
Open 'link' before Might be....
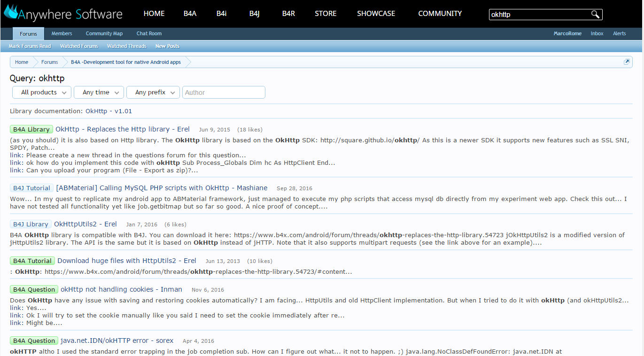coord(16,323)
